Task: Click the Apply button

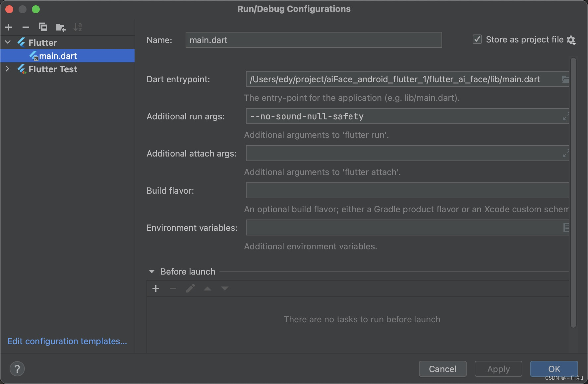Action: click(498, 369)
